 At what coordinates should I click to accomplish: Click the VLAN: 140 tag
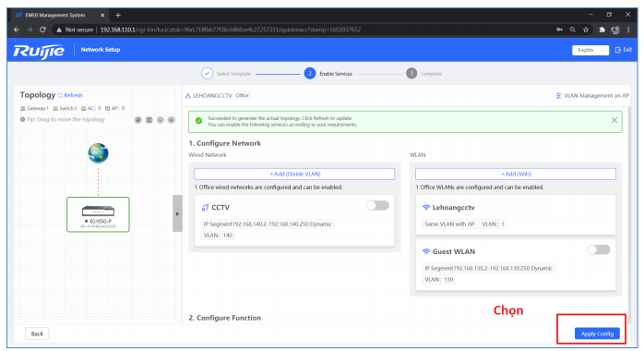coord(218,236)
